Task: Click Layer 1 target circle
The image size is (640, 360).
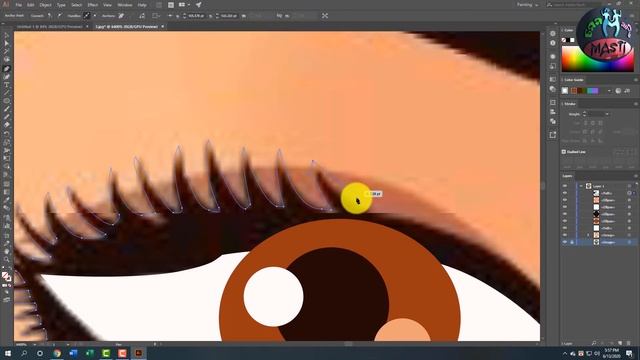Action: point(629,186)
